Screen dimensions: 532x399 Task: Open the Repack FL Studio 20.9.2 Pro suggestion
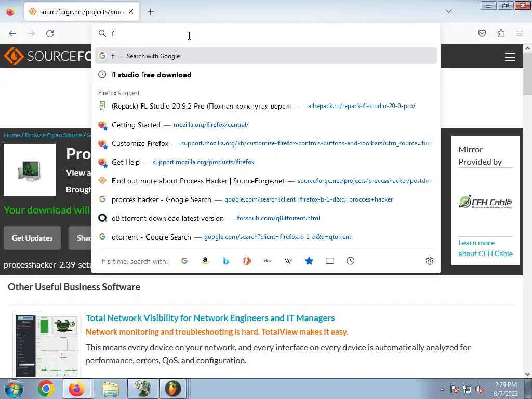(x=265, y=106)
